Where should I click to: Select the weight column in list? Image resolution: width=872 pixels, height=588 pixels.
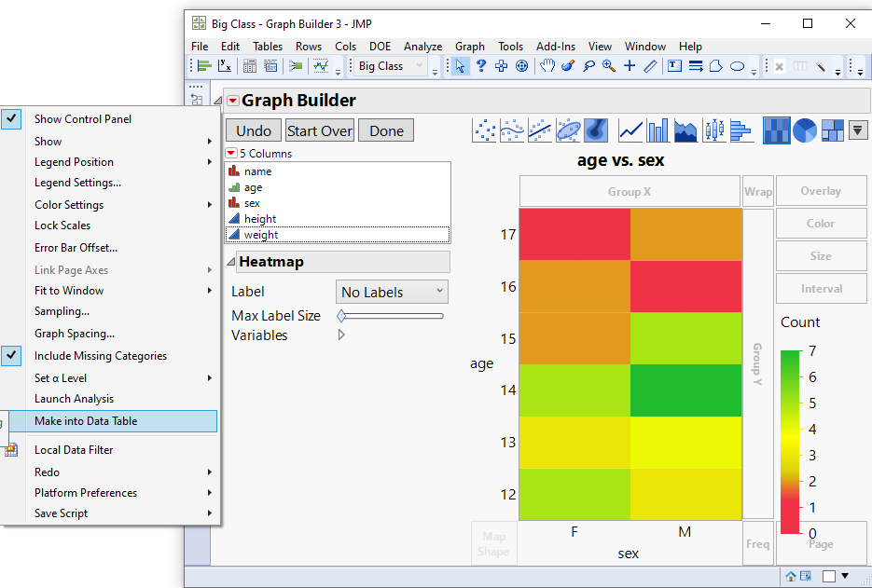[x=338, y=235]
